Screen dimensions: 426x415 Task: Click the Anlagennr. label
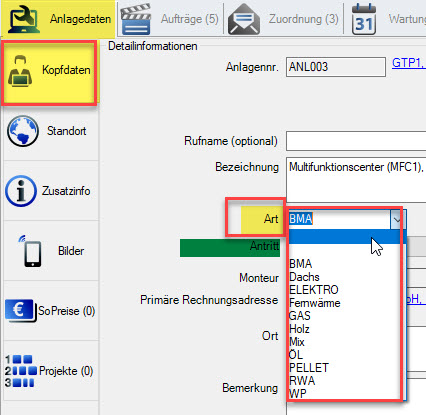pos(252,67)
